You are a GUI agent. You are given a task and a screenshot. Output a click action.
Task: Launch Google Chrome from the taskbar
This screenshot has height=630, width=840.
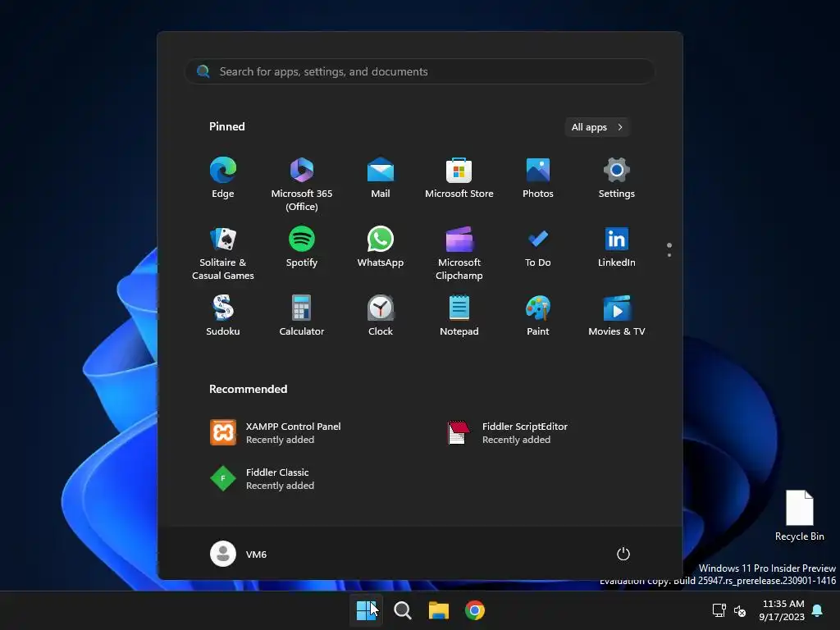click(475, 610)
